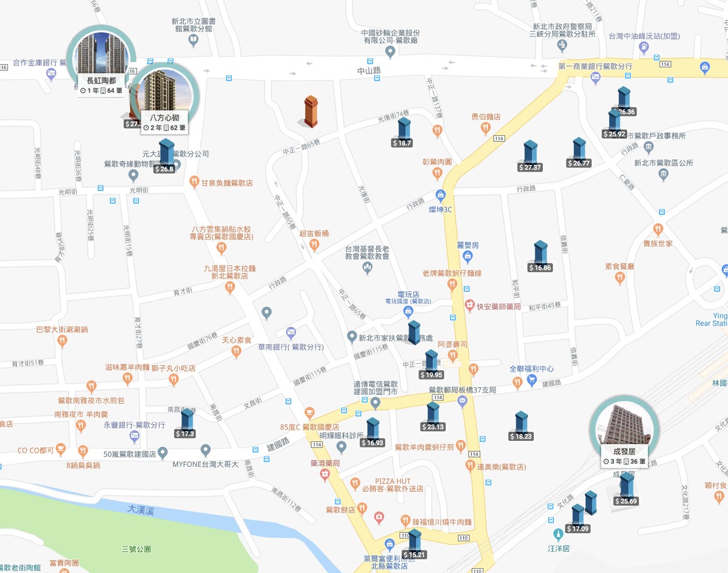728x573 pixels.
Task: Select the 甘泉魚麵 restaurant icon
Action: (x=194, y=181)
